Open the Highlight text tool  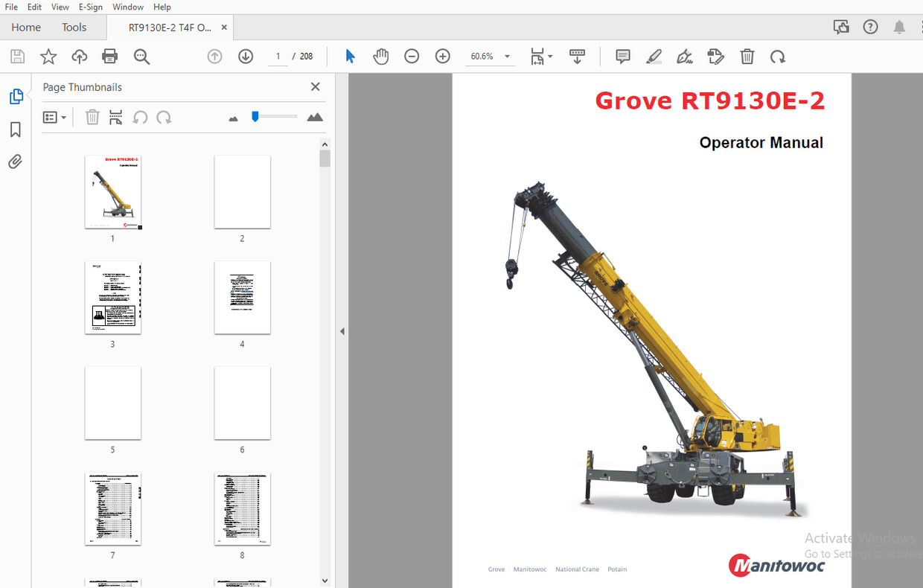(654, 56)
